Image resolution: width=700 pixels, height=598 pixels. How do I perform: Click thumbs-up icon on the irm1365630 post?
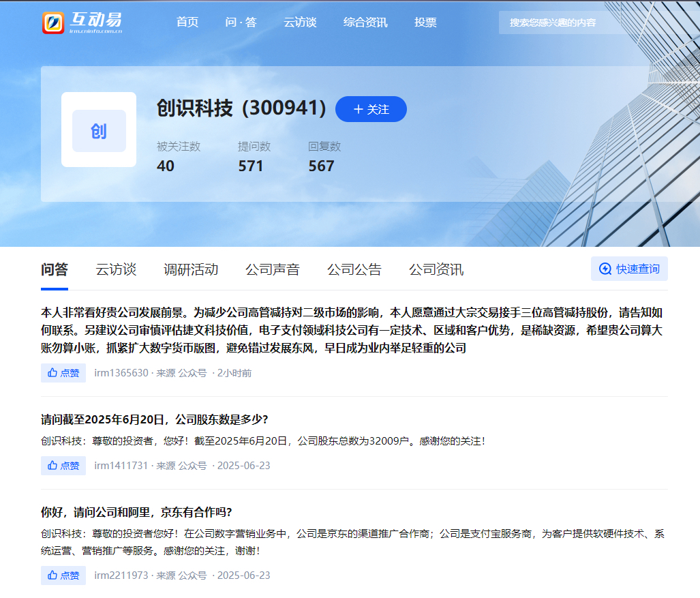pos(52,372)
